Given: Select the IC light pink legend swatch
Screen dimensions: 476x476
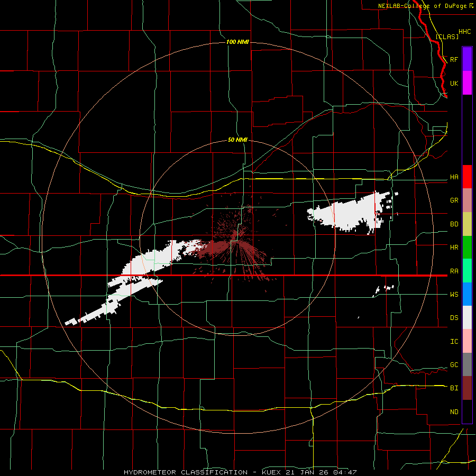Looking at the screenshot, I should [467, 341].
